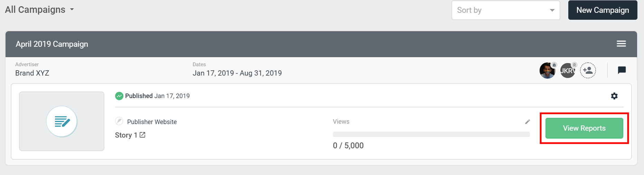644x175 pixels.
Task: Select the story thumbnail placeholder image
Action: click(62, 121)
